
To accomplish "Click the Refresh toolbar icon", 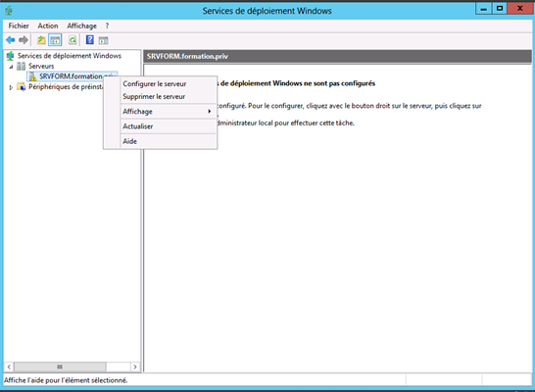I will [x=73, y=40].
